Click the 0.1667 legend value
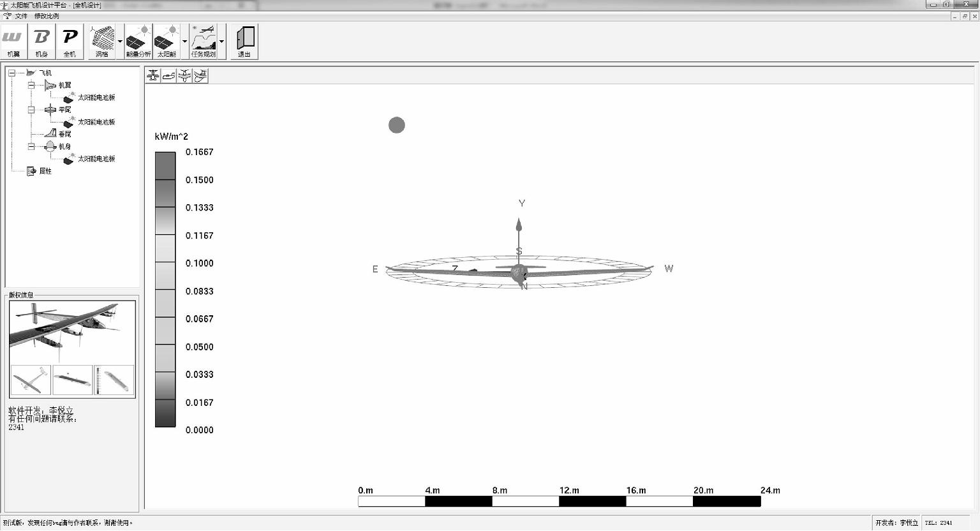 click(x=200, y=152)
